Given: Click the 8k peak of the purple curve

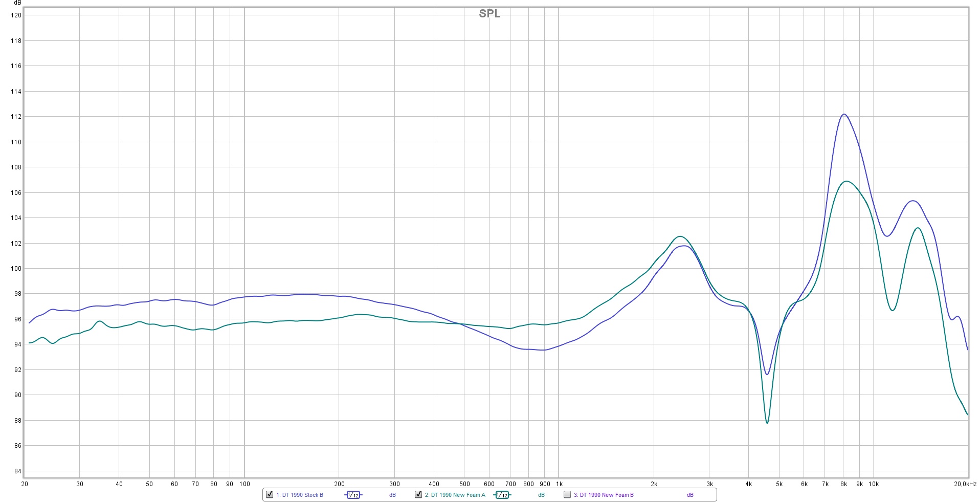Looking at the screenshot, I should pos(844,114).
